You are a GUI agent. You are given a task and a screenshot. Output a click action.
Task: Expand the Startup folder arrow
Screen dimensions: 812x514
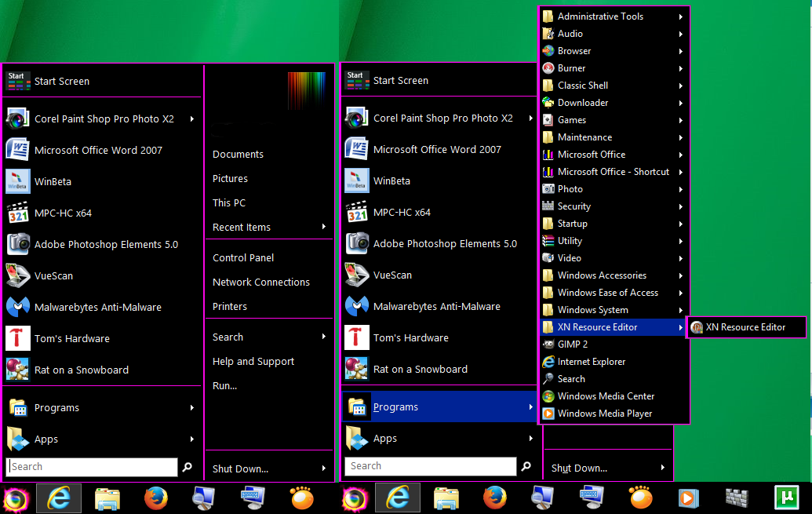pos(681,224)
